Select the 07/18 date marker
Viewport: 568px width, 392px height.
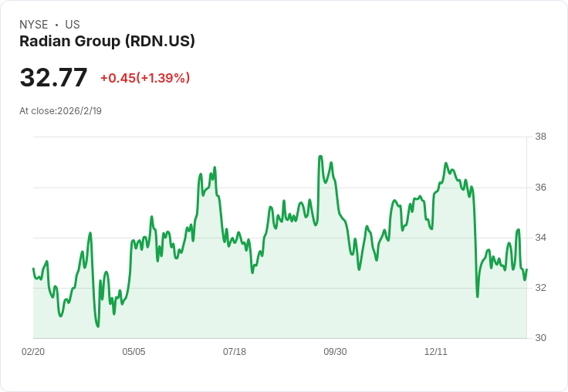click(235, 351)
